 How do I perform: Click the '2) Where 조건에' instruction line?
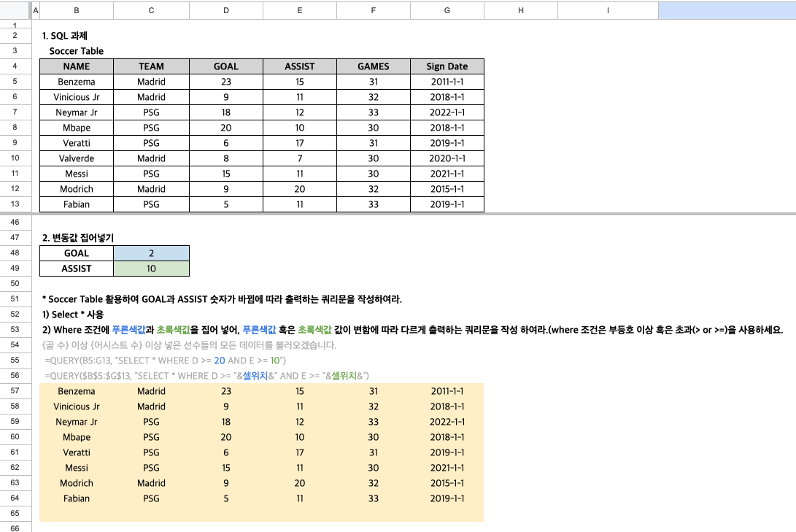pos(413,329)
